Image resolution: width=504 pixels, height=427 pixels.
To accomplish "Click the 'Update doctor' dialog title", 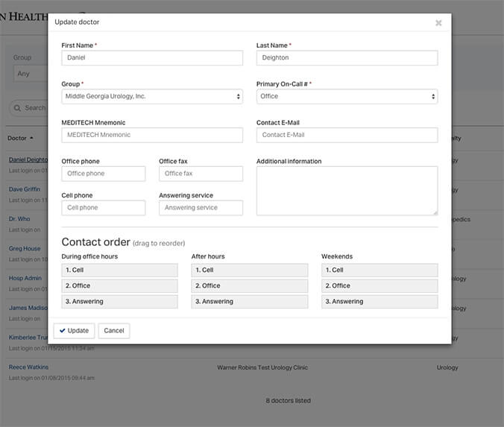I will [x=77, y=22].
